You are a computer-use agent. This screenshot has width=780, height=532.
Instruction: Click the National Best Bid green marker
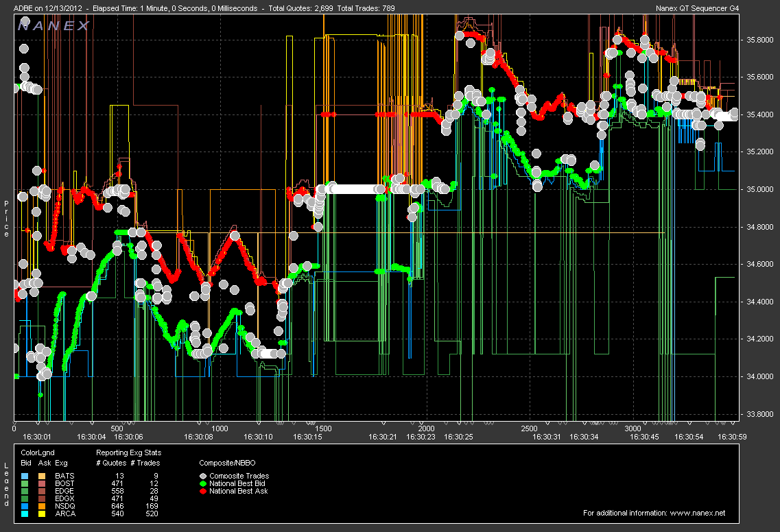pyautogui.click(x=203, y=484)
